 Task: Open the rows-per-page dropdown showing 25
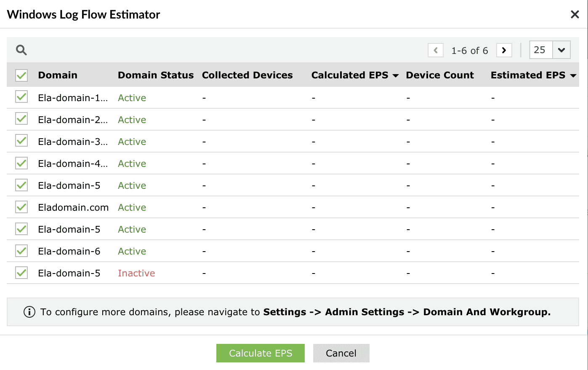561,50
